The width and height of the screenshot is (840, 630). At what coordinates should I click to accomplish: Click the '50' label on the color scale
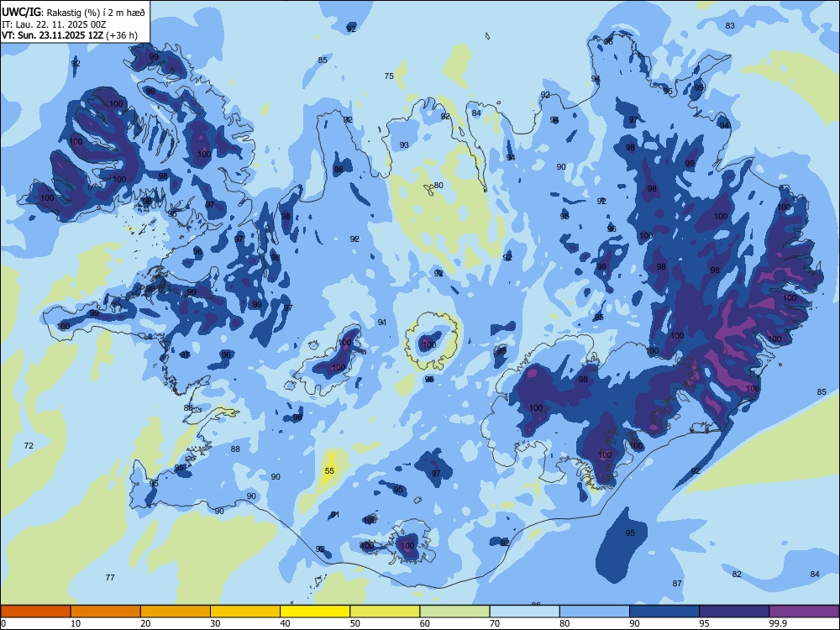354,623
